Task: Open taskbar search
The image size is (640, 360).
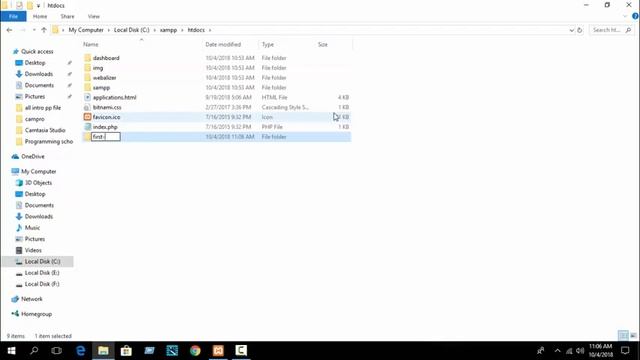Action: coord(34,351)
